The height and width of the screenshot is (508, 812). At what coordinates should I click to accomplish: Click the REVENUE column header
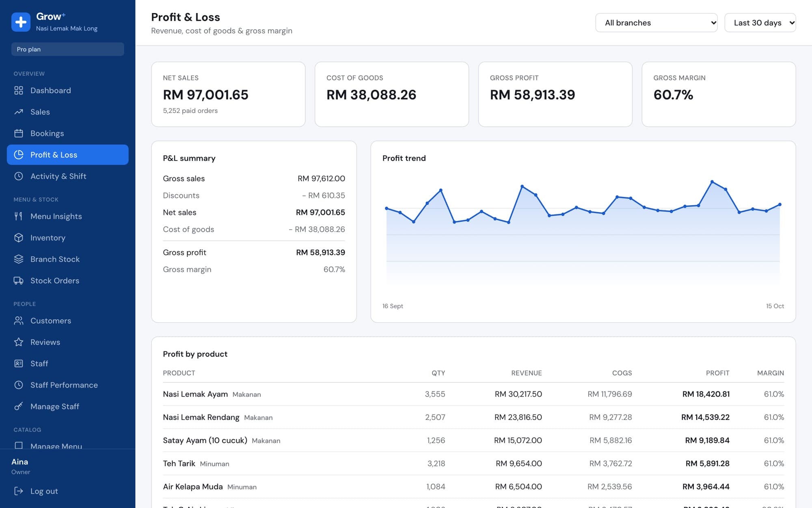526,373
